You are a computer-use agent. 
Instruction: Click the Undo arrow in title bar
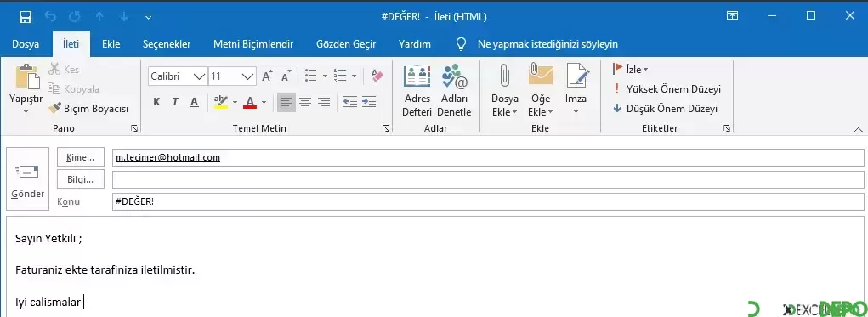pyautogui.click(x=50, y=17)
